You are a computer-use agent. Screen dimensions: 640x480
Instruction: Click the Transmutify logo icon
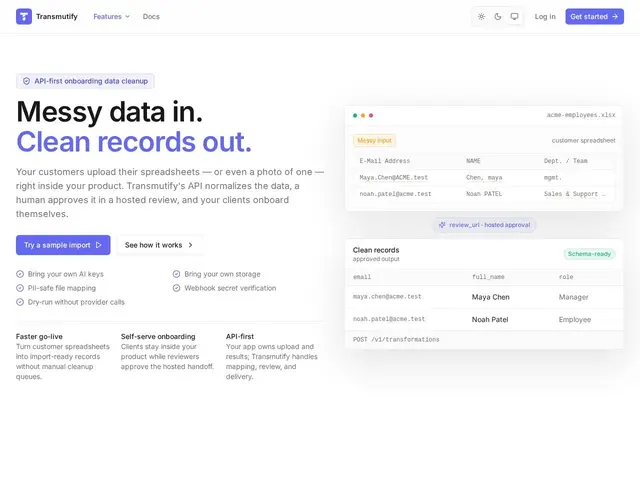pos(24,16)
